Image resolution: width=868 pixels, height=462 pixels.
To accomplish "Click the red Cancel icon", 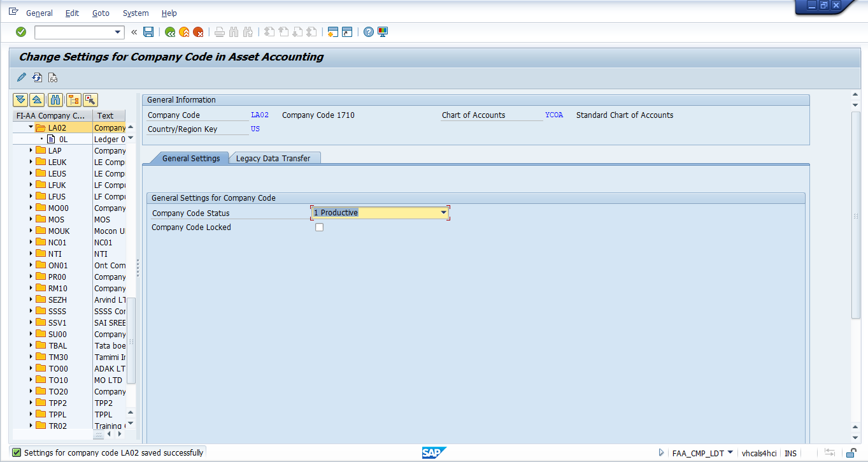I will 199,32.
